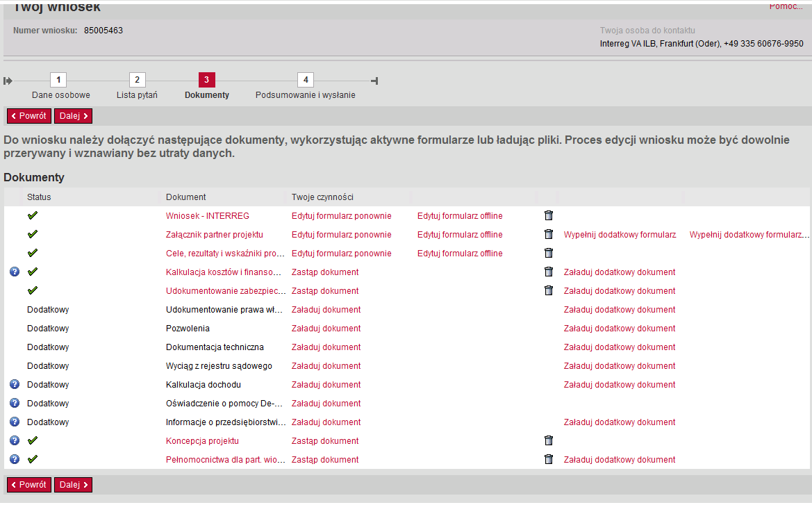Click Załaduj dokument for Wyciąg z rejestru sądowego
The width and height of the screenshot is (812, 505).
pyautogui.click(x=326, y=365)
